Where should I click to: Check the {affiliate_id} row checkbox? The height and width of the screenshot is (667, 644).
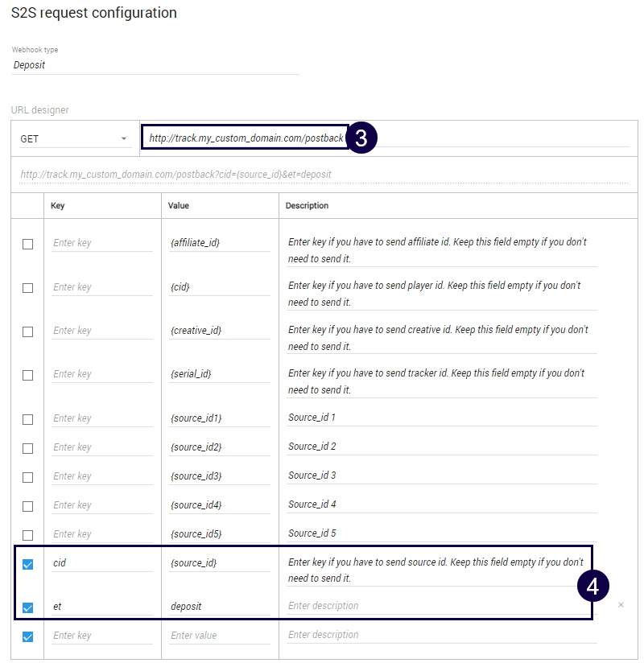point(27,244)
